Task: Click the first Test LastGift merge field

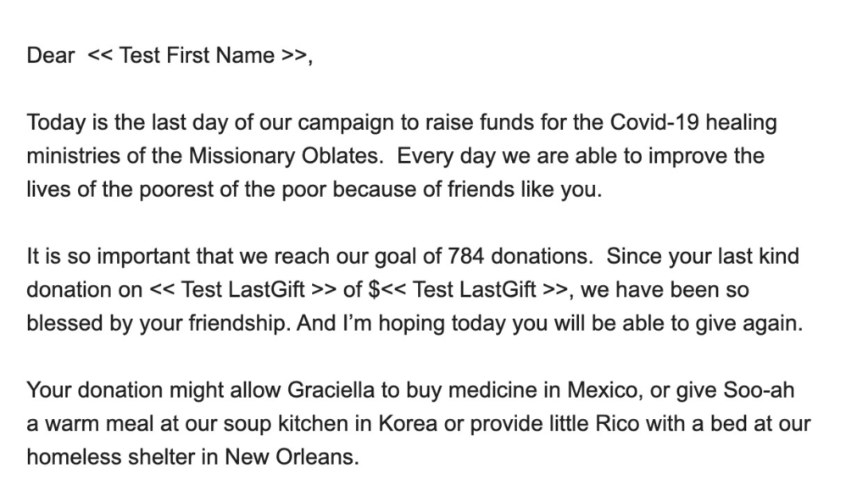Action: (243, 290)
